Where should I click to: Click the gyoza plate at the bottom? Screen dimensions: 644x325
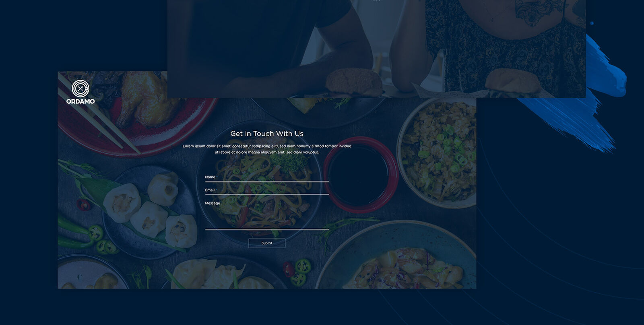pyautogui.click(x=223, y=274)
